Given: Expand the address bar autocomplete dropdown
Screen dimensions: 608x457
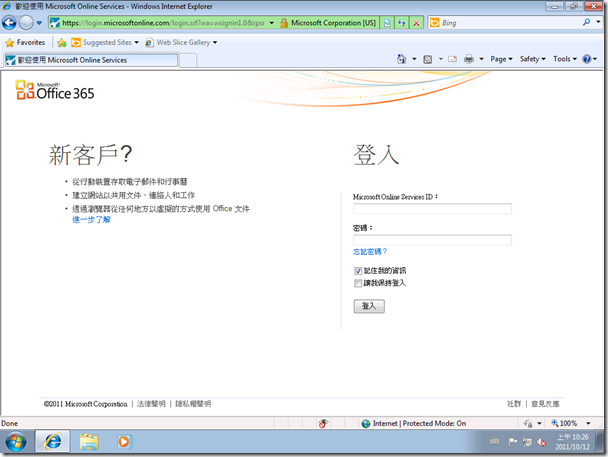Looking at the screenshot, I should click(271, 23).
